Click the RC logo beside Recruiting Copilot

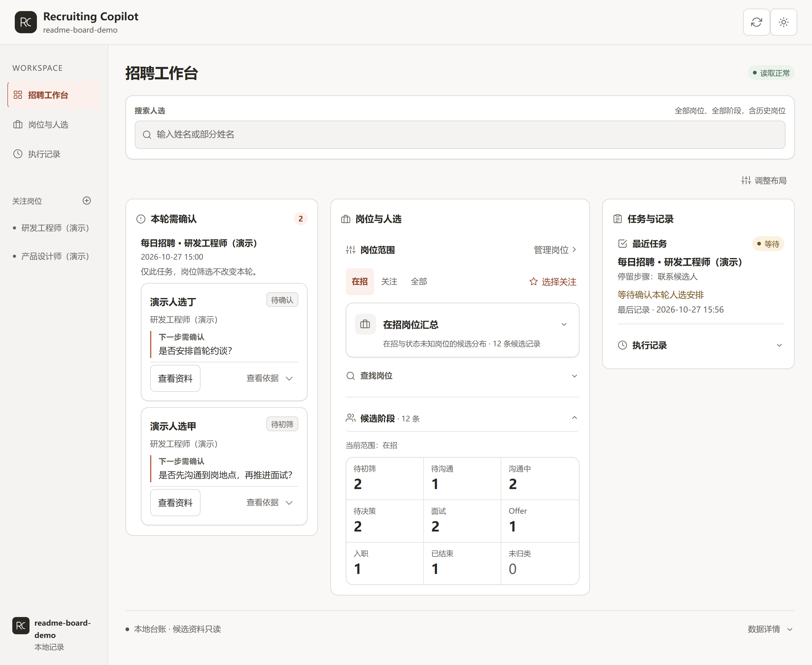click(x=26, y=22)
